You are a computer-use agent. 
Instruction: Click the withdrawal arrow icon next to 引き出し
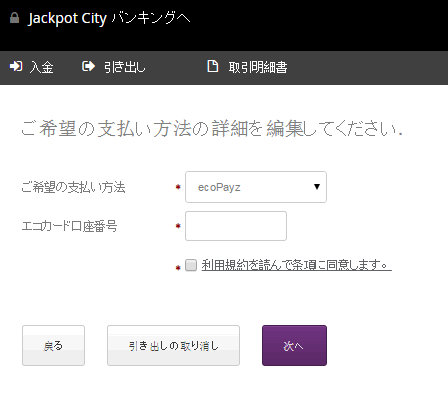88,66
